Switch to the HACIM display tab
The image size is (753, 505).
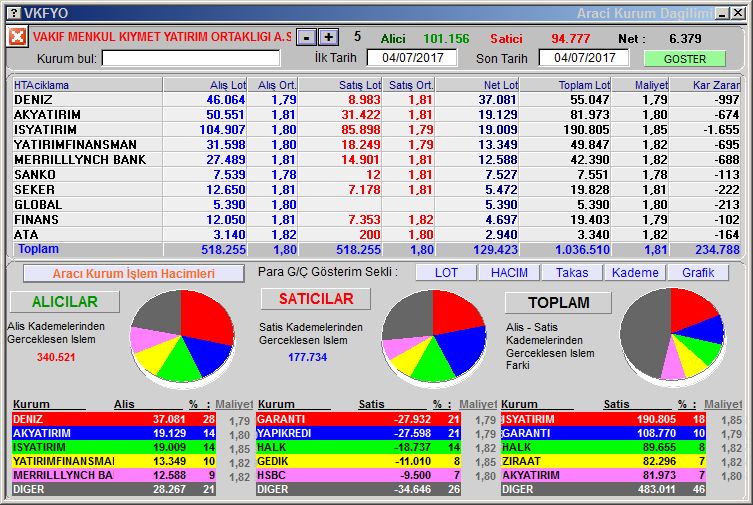click(508, 272)
